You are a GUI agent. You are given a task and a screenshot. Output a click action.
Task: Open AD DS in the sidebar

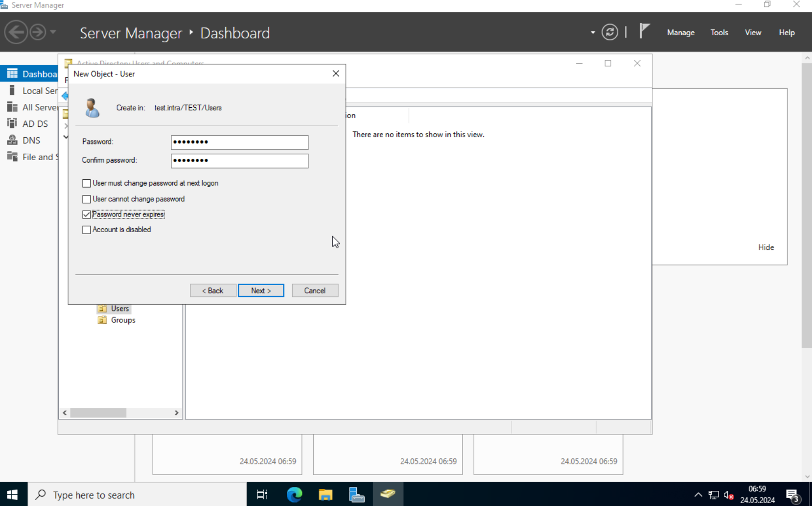coord(29,124)
